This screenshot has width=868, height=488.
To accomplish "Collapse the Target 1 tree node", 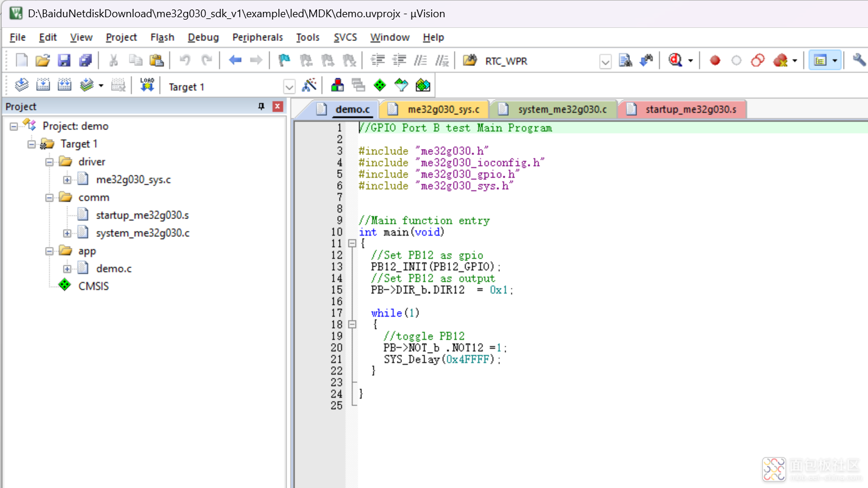I will coord(31,144).
